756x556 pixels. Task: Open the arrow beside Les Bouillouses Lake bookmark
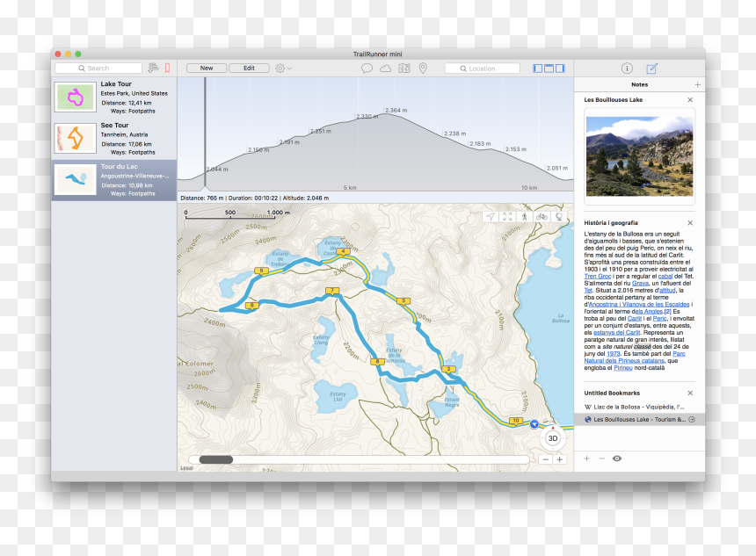click(692, 420)
